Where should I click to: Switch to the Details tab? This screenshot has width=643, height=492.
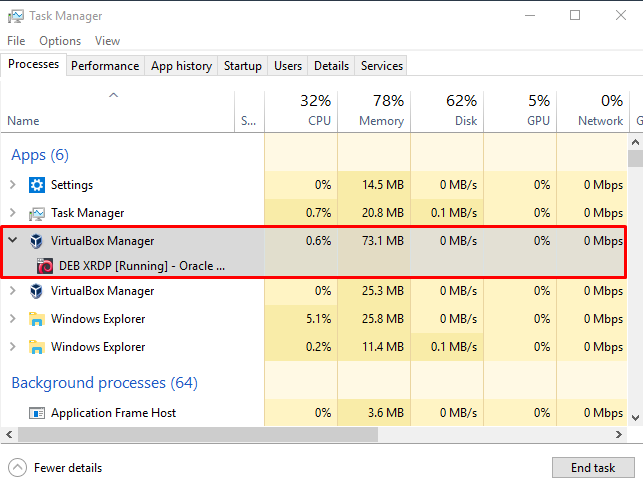click(x=331, y=66)
